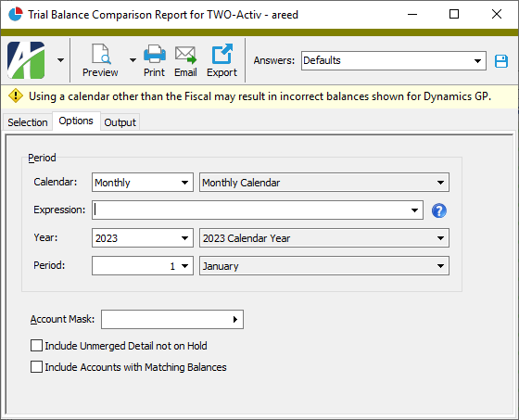Open the Account Mask arrow button
This screenshot has width=519, height=420.
point(235,319)
